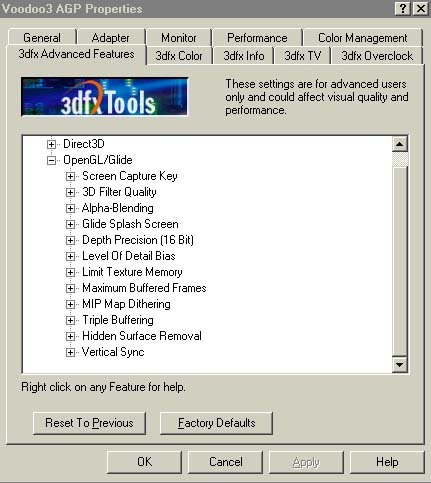Select Hidden Surface Removal label

142,336
